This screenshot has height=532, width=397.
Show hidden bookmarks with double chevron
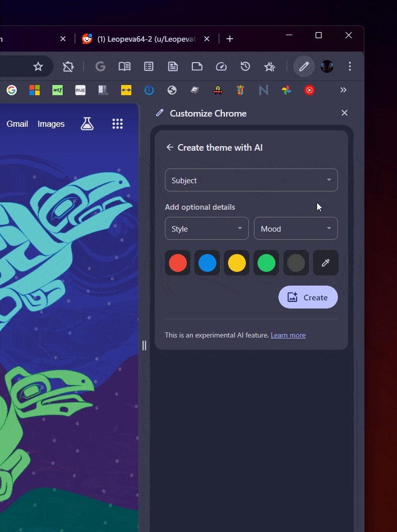(x=344, y=90)
